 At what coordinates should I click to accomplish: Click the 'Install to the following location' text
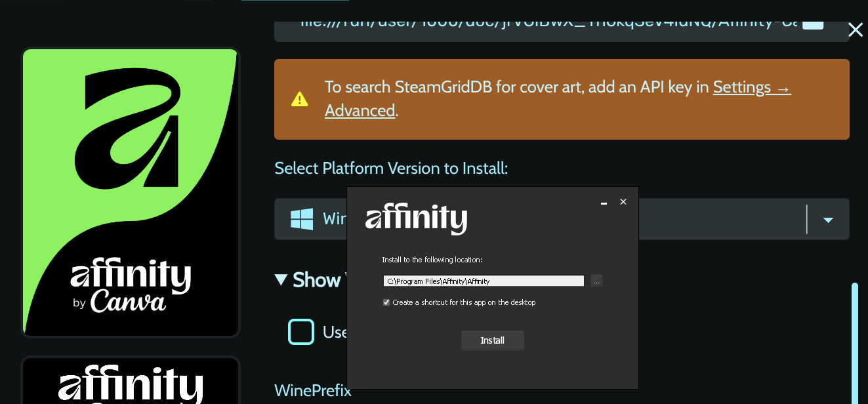tap(432, 260)
